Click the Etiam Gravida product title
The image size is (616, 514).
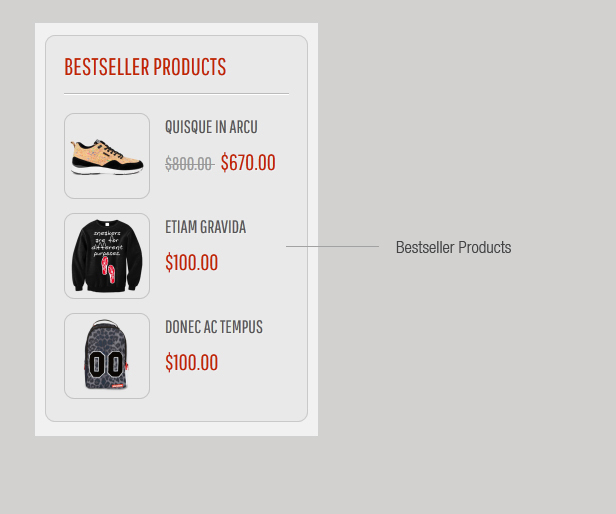pos(205,227)
